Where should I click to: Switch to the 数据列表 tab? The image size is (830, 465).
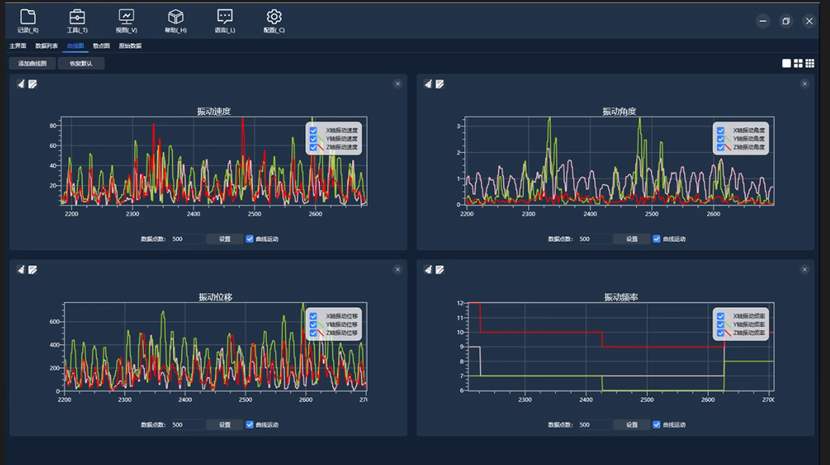click(46, 46)
